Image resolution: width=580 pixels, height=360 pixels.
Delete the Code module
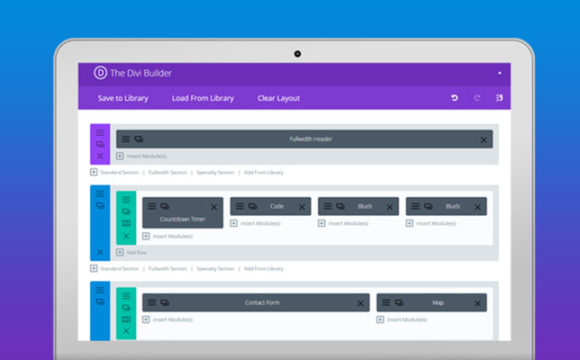tap(302, 207)
